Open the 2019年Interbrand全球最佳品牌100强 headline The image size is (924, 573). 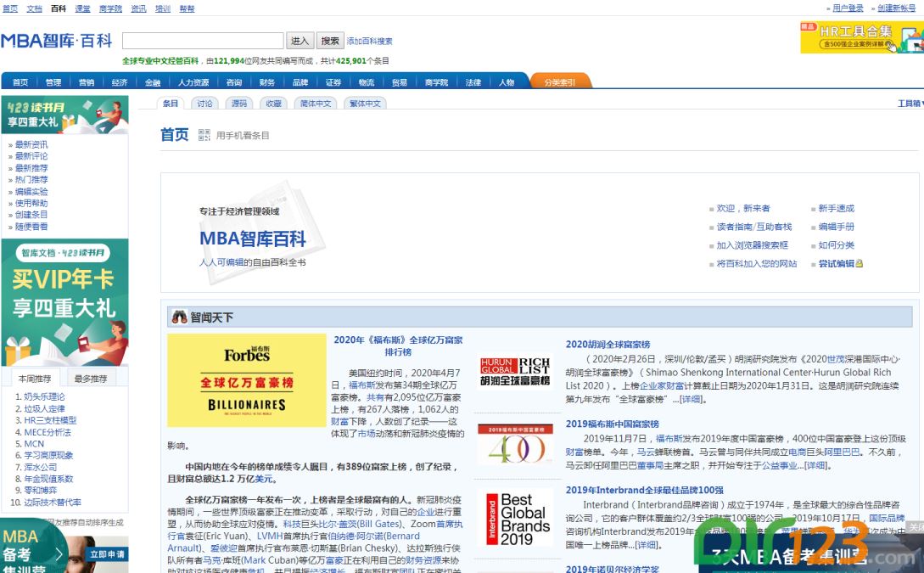click(645, 490)
